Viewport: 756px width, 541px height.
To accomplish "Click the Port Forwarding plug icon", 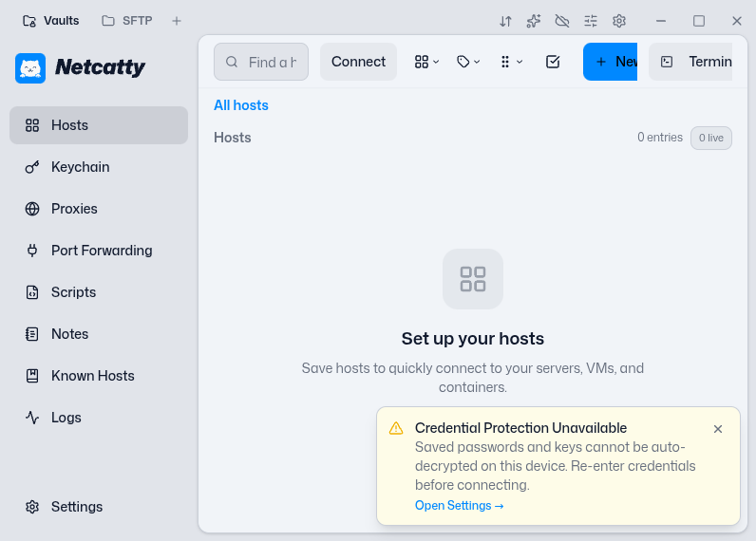I will click(x=32, y=251).
